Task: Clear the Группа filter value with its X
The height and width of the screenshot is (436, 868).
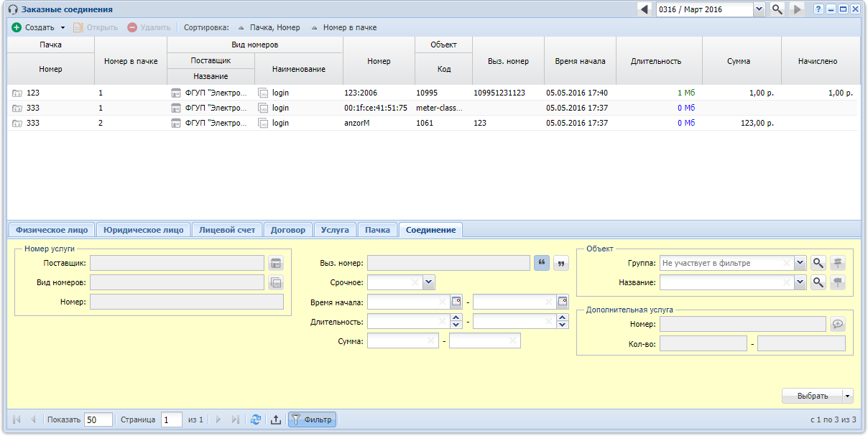Action: 786,264
